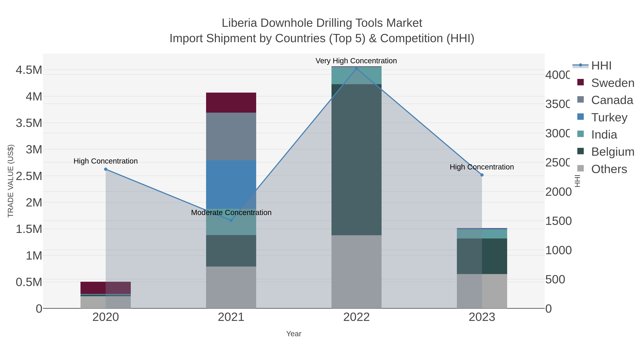The image size is (644, 362).
Task: Toggle India series in the legend
Action: click(597, 134)
